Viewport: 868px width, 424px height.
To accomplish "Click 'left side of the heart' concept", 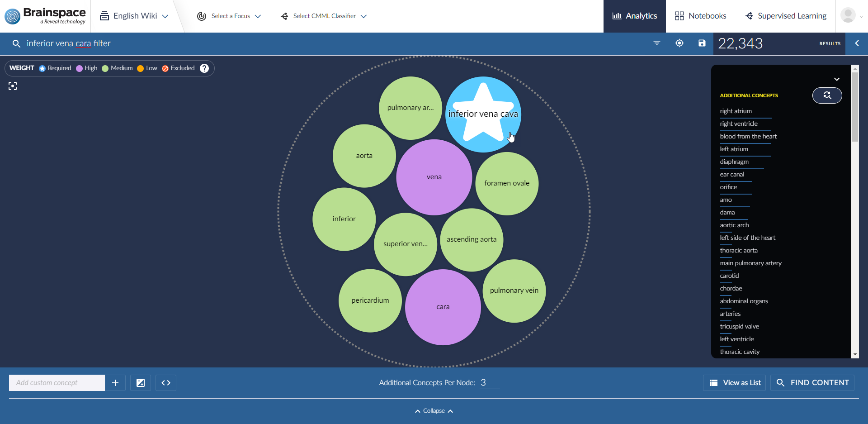I will 748,238.
